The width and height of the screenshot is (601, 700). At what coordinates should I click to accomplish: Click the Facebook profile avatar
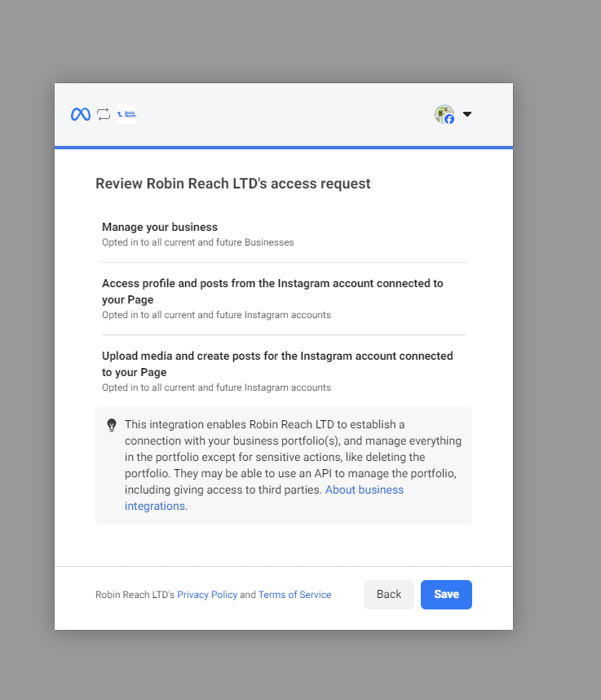point(444,114)
